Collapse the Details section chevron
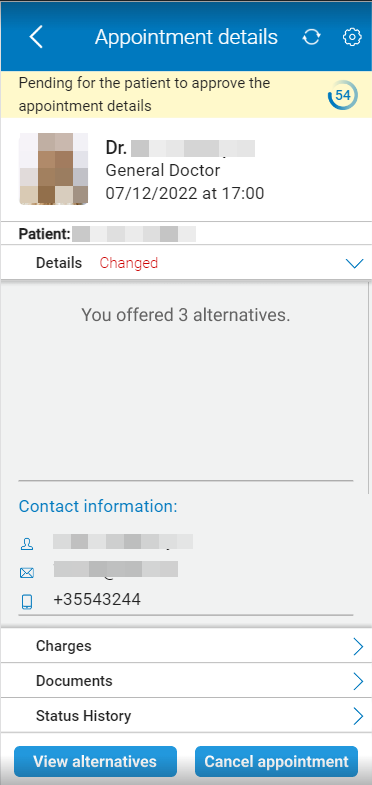 (x=354, y=263)
